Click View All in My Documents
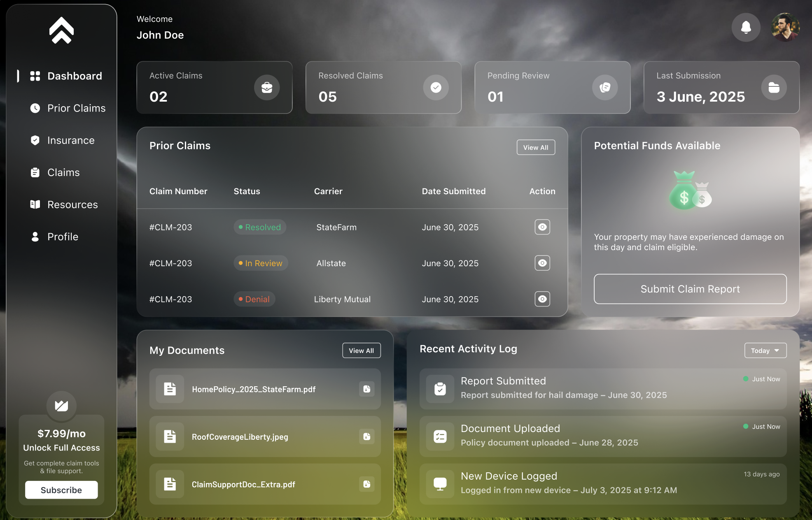812x520 pixels. [361, 351]
